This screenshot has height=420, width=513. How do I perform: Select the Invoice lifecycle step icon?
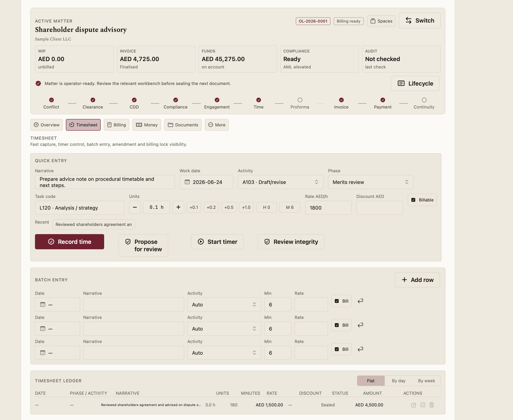(341, 100)
